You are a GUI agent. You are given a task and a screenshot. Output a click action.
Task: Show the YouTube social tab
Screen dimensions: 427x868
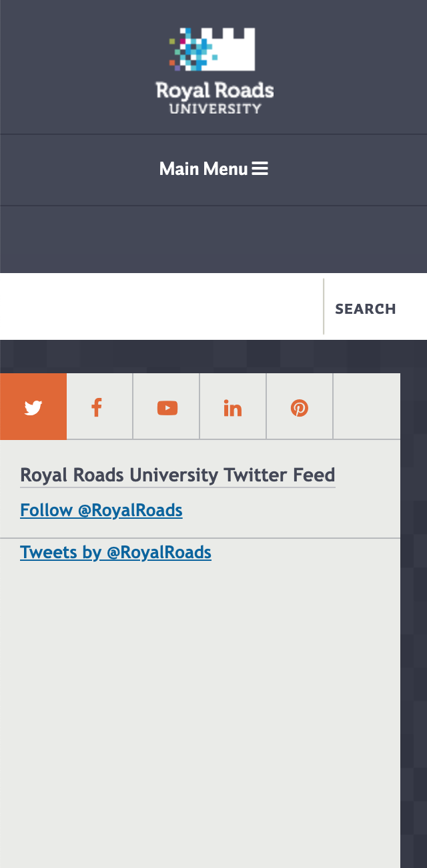point(167,407)
